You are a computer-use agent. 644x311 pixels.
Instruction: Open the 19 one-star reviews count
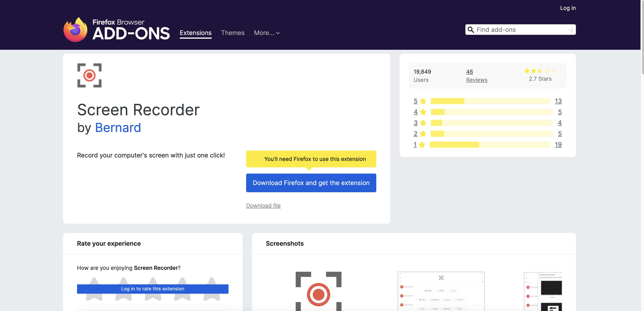pos(558,145)
